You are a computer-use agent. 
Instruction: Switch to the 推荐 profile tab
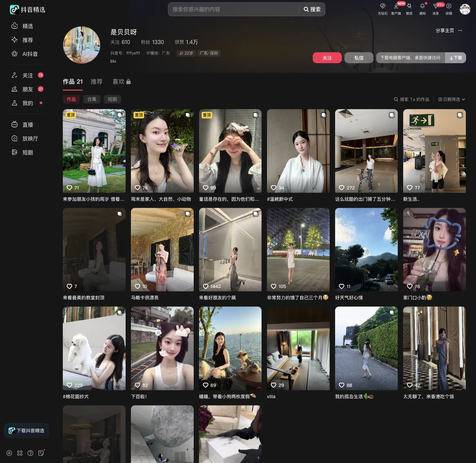(x=97, y=82)
